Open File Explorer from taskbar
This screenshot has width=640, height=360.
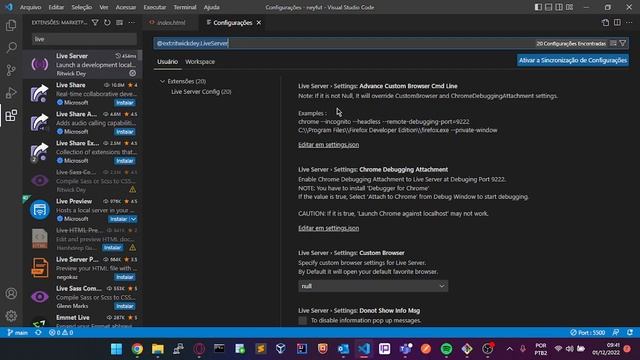click(158, 349)
